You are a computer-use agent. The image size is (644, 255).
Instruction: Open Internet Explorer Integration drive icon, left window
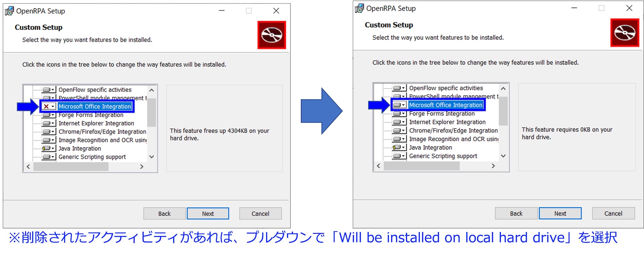[x=49, y=123]
